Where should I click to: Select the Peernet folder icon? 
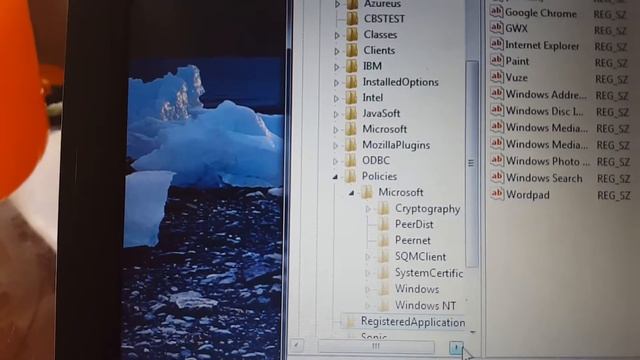pos(383,240)
